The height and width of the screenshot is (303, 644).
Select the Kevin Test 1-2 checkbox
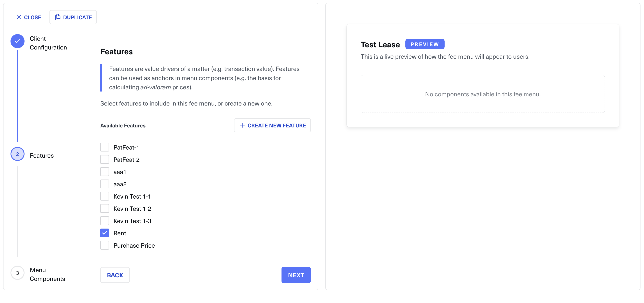click(104, 208)
